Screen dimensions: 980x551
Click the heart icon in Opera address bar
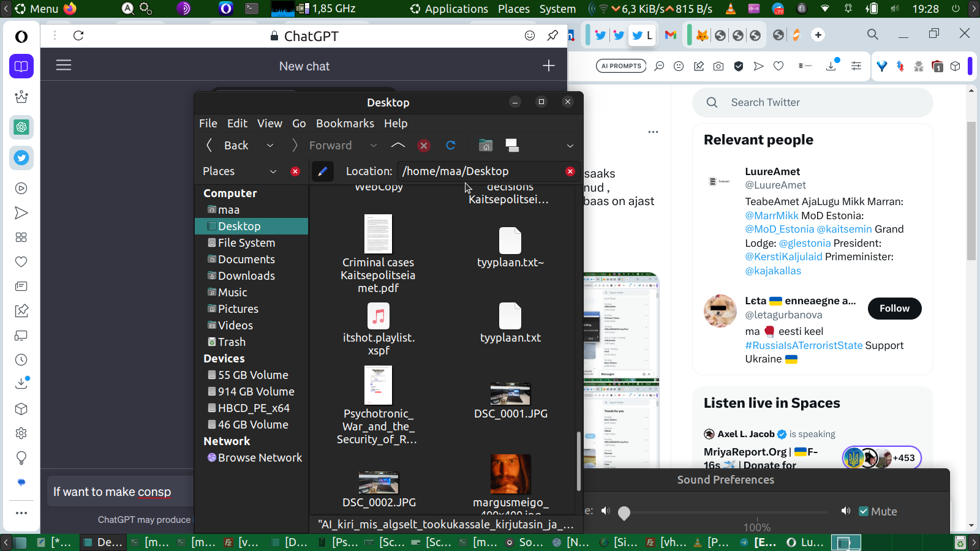coord(778,66)
